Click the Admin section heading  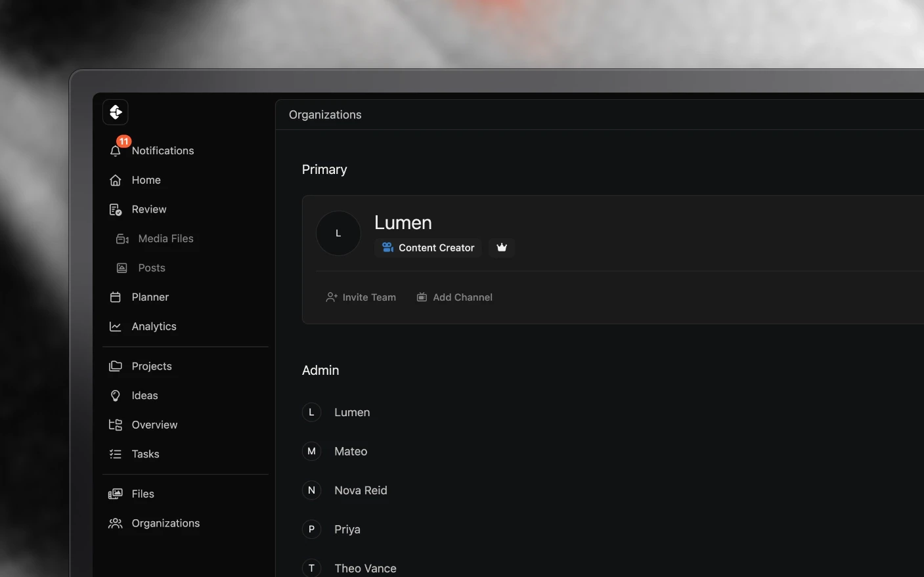320,370
